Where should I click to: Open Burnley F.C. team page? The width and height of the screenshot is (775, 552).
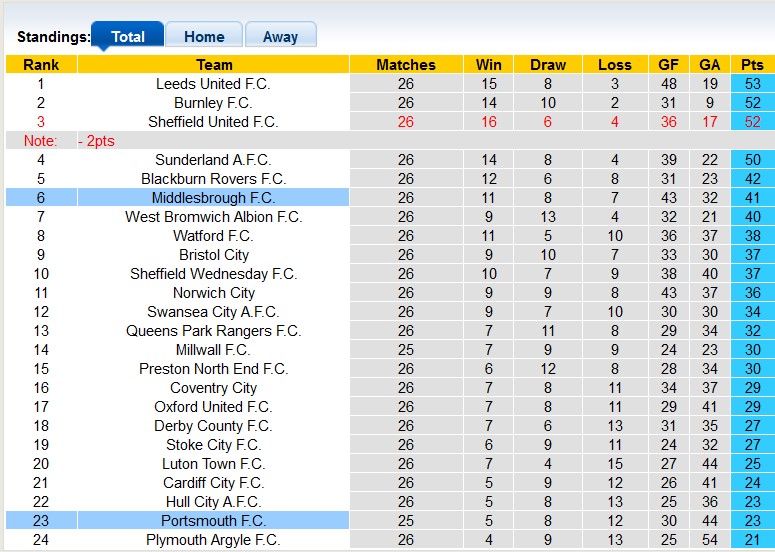213,103
